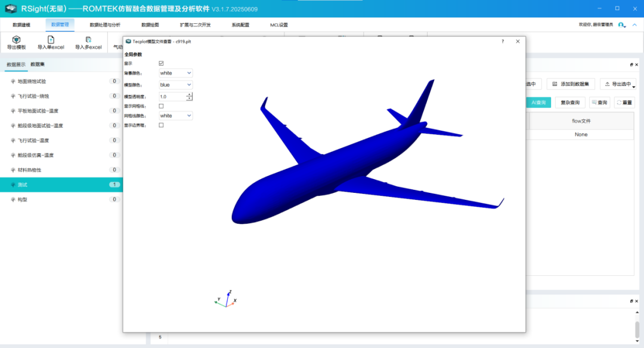Screen dimensions: 644x348
Task: Switch to the 数据处理与分析 tab
Action: 105,25
